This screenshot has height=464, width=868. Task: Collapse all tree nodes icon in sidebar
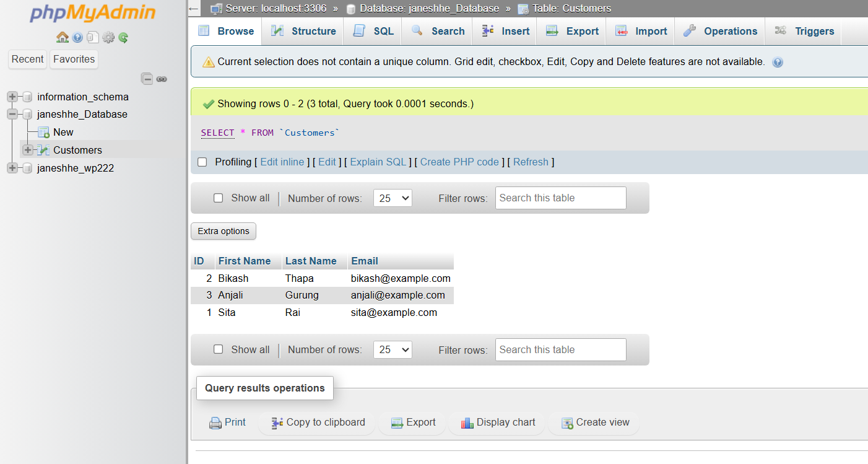tap(147, 79)
